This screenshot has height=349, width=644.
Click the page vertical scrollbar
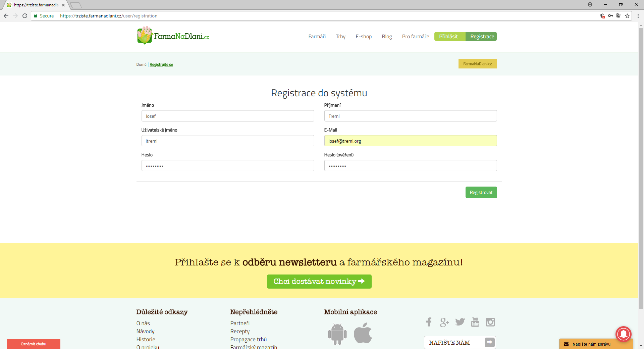pyautogui.click(x=641, y=168)
